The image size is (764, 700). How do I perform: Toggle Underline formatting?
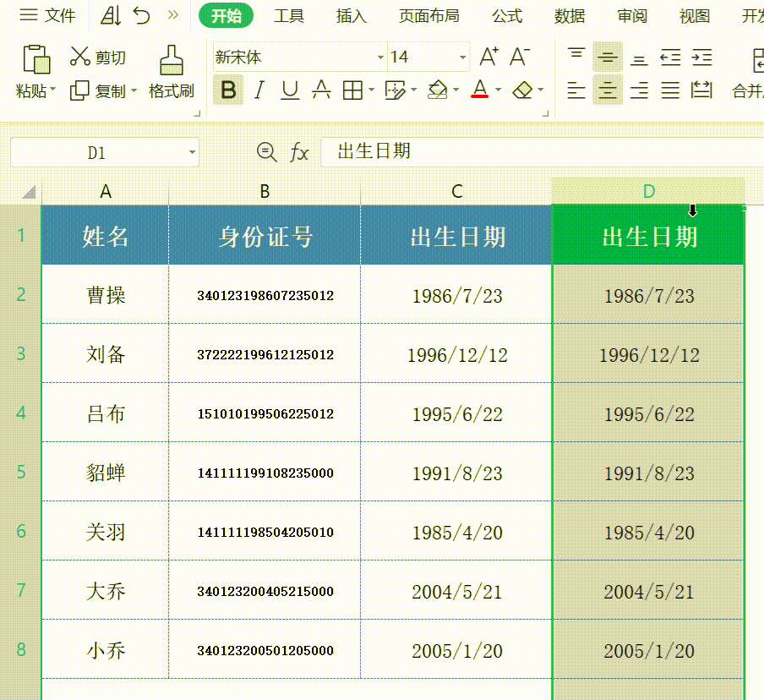(291, 90)
